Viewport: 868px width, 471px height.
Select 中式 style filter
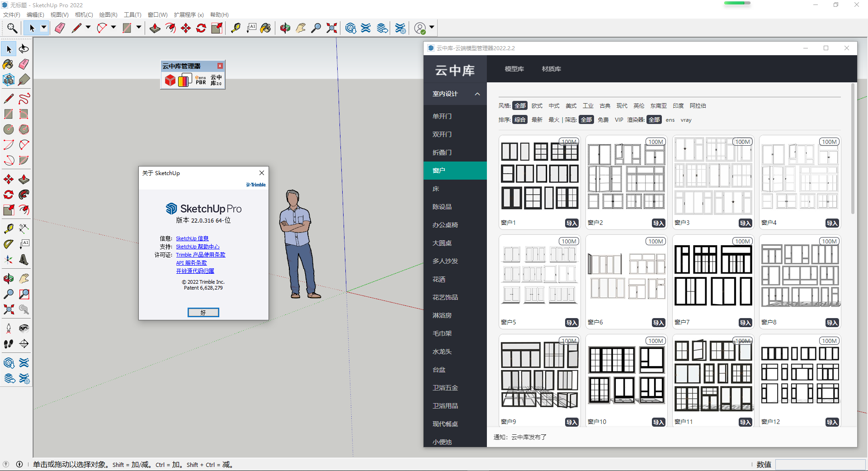[554, 106]
